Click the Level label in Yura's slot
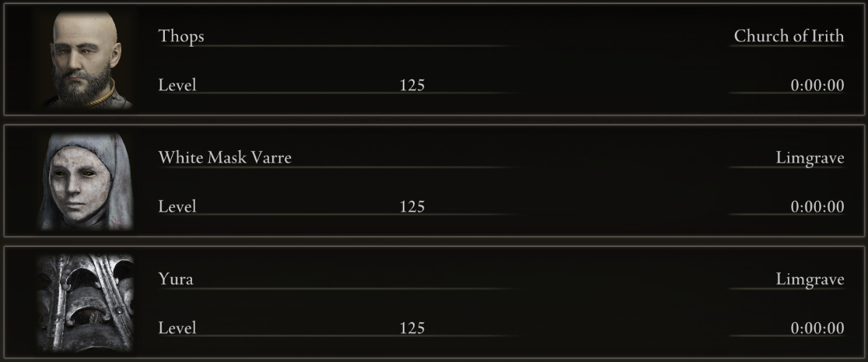This screenshot has height=362, width=868. click(x=177, y=328)
